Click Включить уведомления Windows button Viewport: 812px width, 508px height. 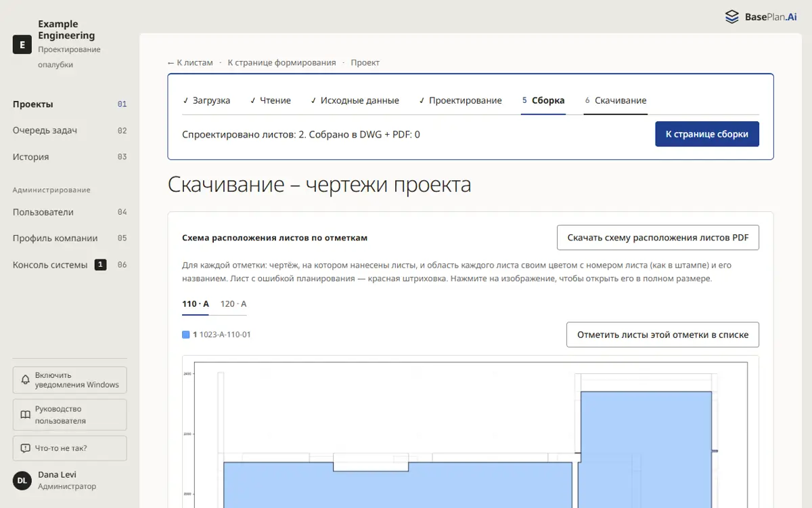pos(70,380)
